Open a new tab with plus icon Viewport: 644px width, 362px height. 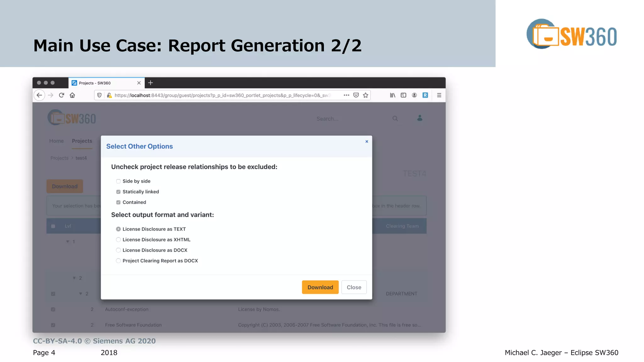coord(151,83)
